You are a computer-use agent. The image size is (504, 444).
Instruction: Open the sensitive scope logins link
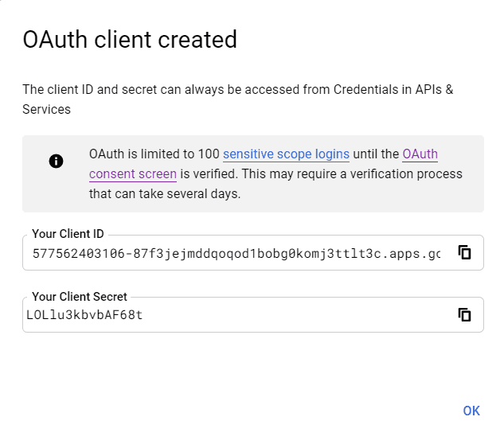pyautogui.click(x=286, y=154)
